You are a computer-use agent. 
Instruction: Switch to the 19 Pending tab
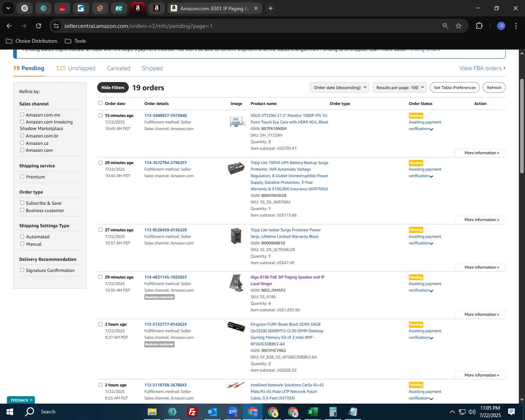pos(29,68)
